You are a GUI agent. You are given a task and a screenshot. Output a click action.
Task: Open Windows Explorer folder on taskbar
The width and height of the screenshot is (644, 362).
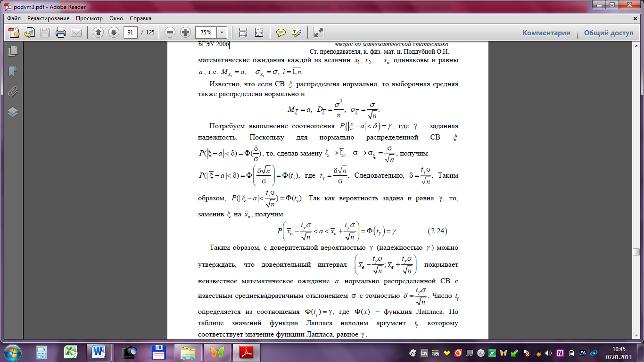(x=188, y=352)
